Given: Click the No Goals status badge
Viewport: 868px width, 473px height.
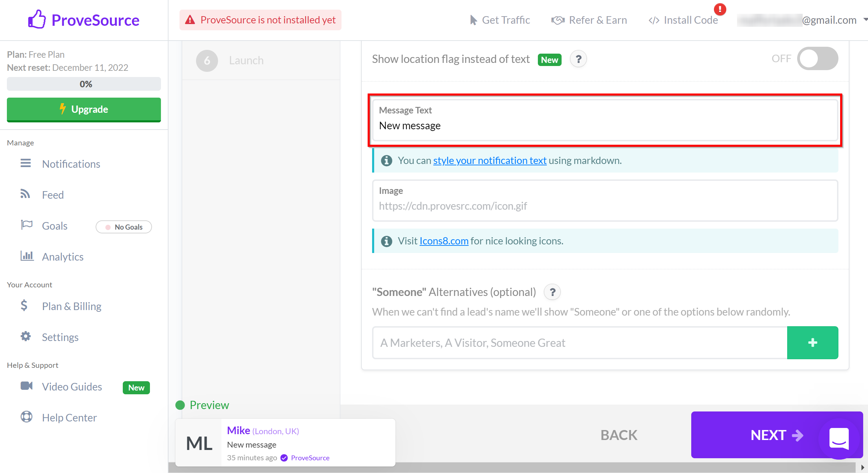Looking at the screenshot, I should [124, 227].
